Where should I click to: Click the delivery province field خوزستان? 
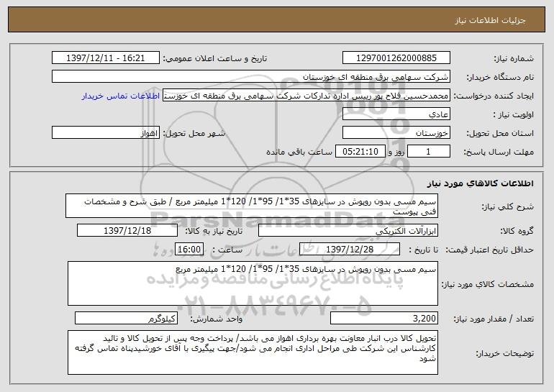(396, 133)
